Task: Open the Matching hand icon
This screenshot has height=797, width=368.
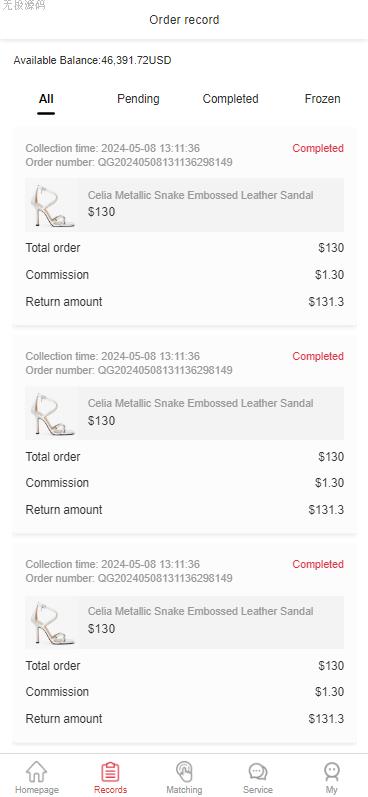Action: point(184,771)
